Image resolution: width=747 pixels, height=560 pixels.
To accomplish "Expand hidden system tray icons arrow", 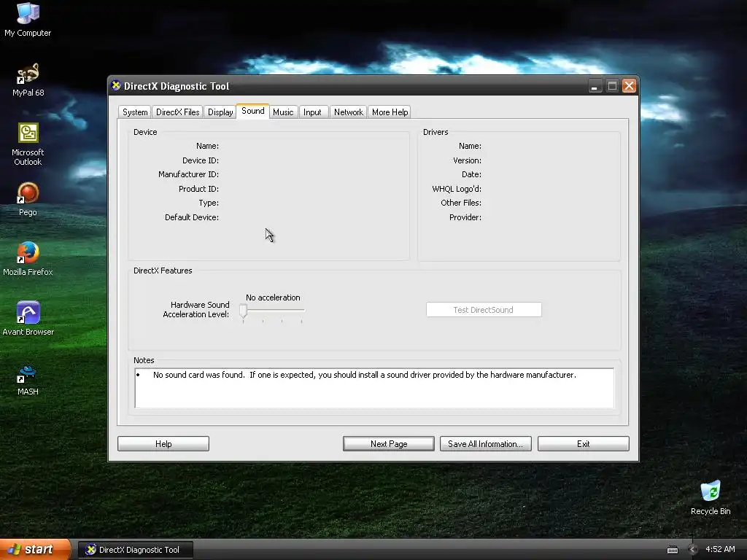I will 693,550.
